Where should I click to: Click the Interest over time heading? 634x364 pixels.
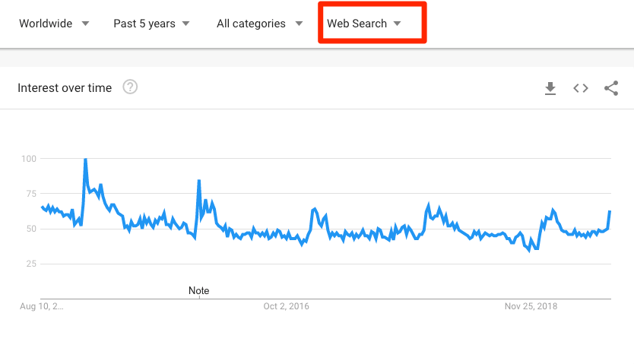65,88
